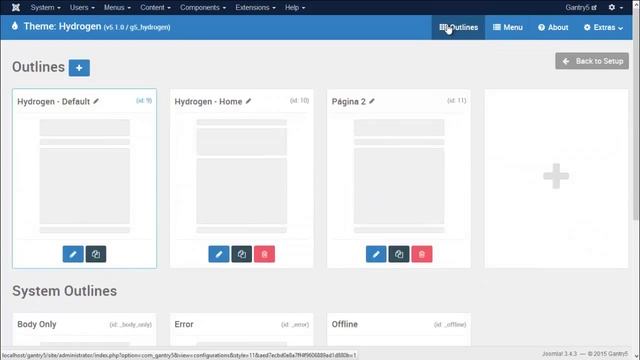The height and width of the screenshot is (360, 640).
Task: Click the Joomla logo icon
Action: [16, 7]
